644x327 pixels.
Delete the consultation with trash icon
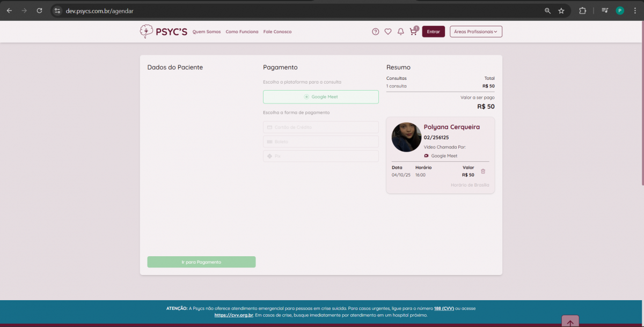click(483, 171)
